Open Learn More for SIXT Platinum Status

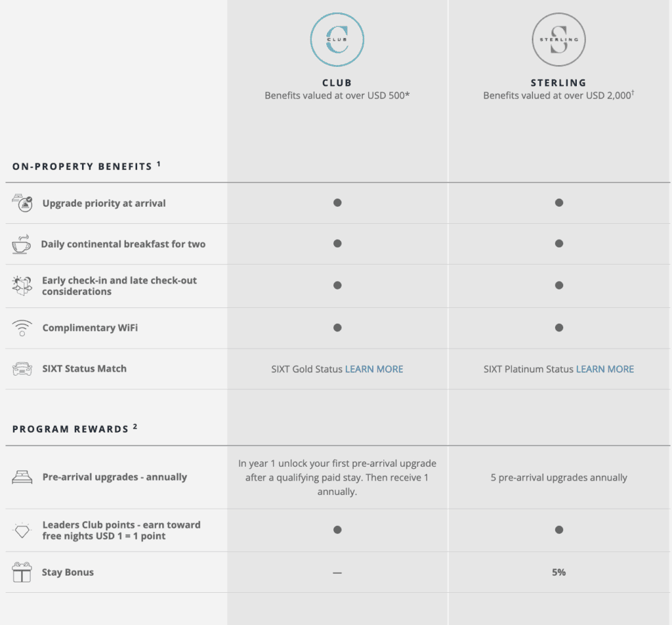(x=605, y=369)
